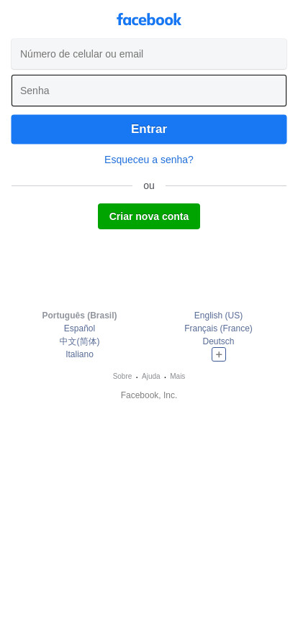Switch the language to English (US)

coord(219,316)
